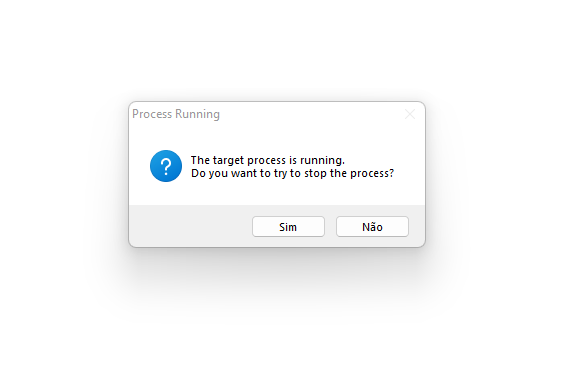
Task: Click the 'Do you want to try to stop the process?' text
Action: click(292, 173)
